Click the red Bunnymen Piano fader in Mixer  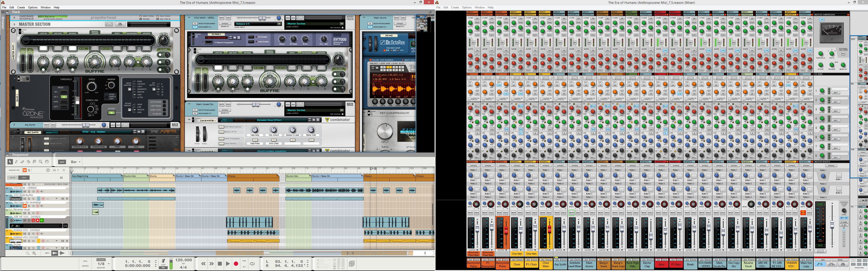pos(506,230)
